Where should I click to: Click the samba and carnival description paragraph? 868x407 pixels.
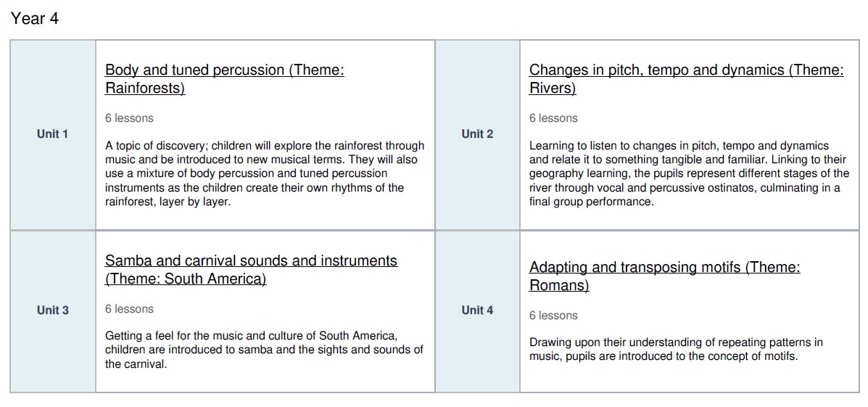pyautogui.click(x=264, y=350)
